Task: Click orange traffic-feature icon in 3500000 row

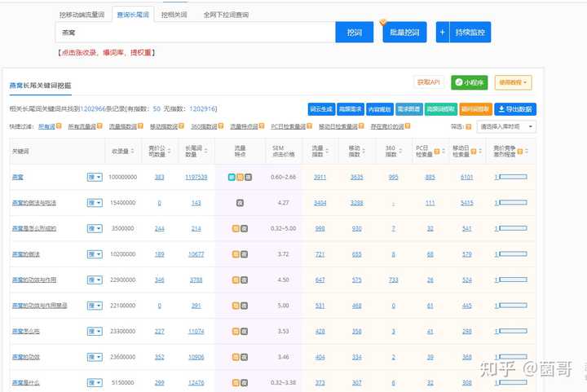Action: pyautogui.click(x=236, y=228)
